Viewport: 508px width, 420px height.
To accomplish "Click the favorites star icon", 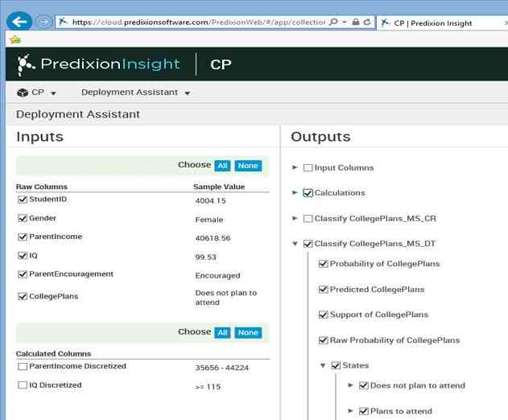I will [15, 40].
